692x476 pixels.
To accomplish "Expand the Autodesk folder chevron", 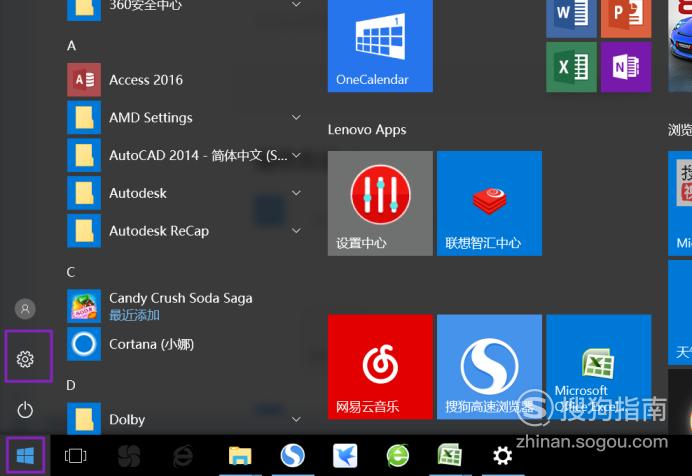I will click(x=297, y=193).
